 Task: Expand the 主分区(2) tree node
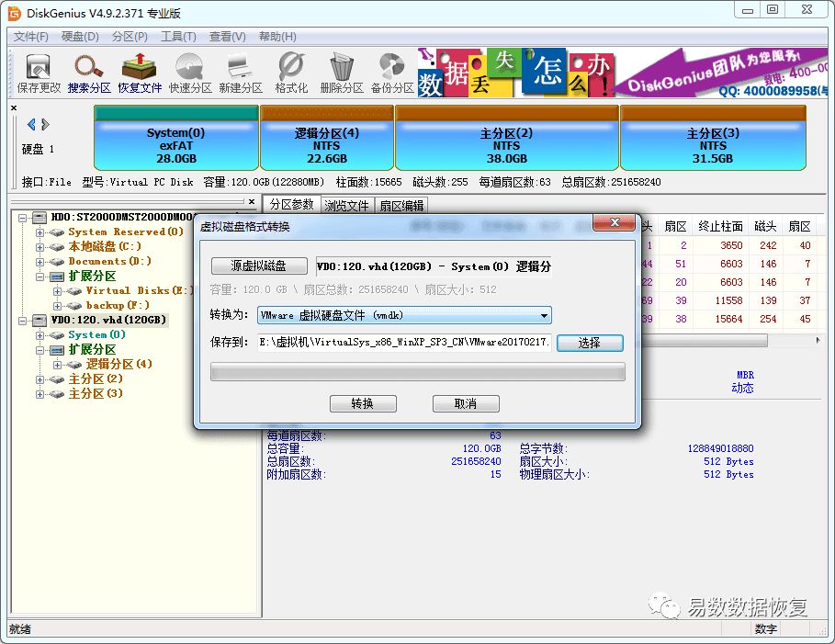pyautogui.click(x=39, y=379)
